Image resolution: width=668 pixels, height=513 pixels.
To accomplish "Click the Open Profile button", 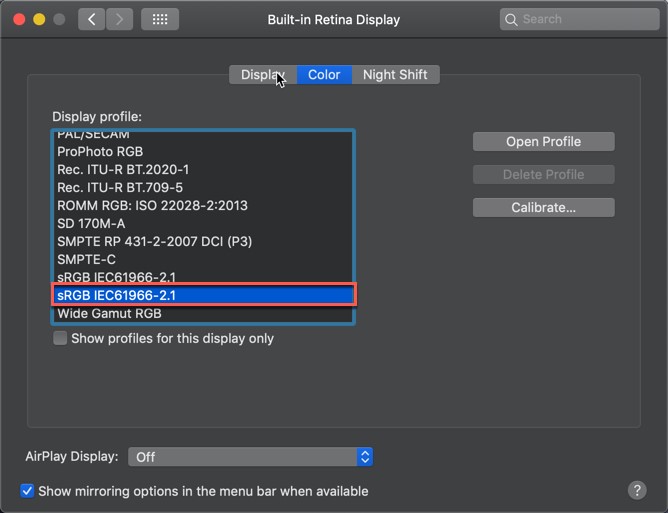I will 544,141.
